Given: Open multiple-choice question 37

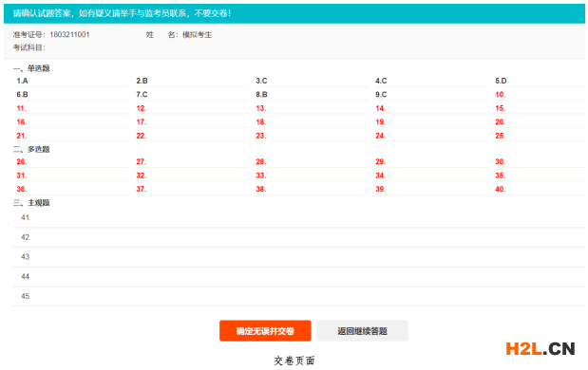Looking at the screenshot, I should (141, 189).
